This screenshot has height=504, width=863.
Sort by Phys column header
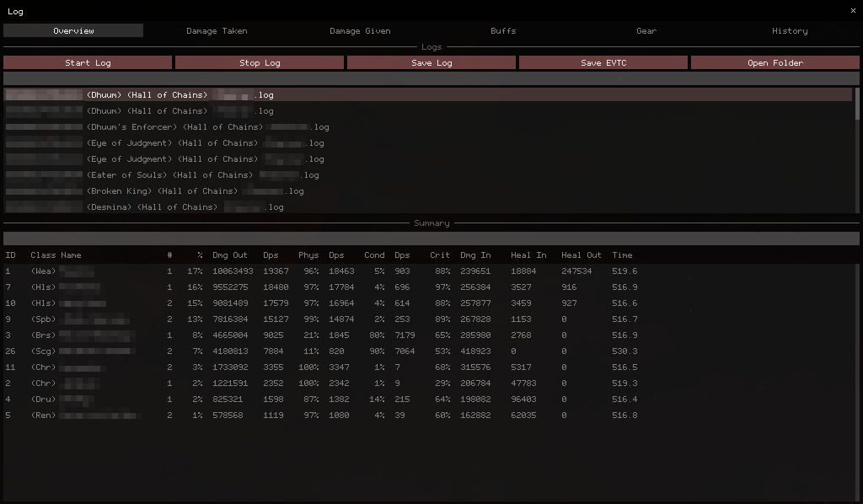[308, 255]
